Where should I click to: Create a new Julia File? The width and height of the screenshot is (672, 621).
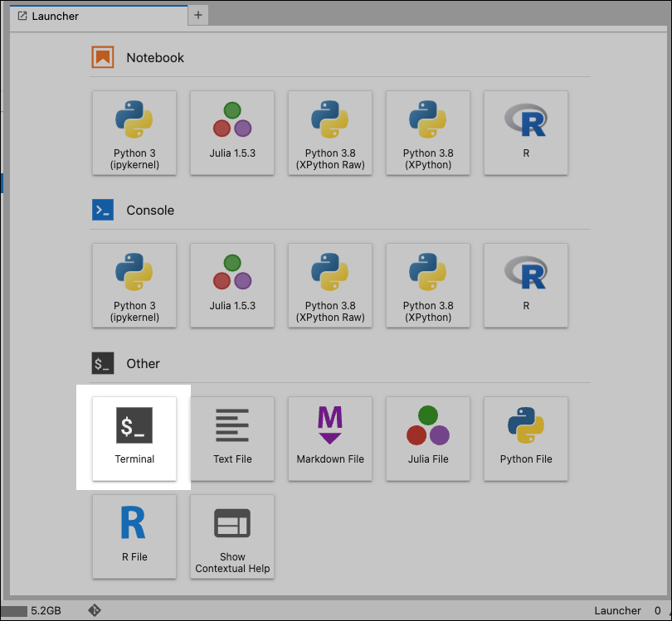pos(427,438)
